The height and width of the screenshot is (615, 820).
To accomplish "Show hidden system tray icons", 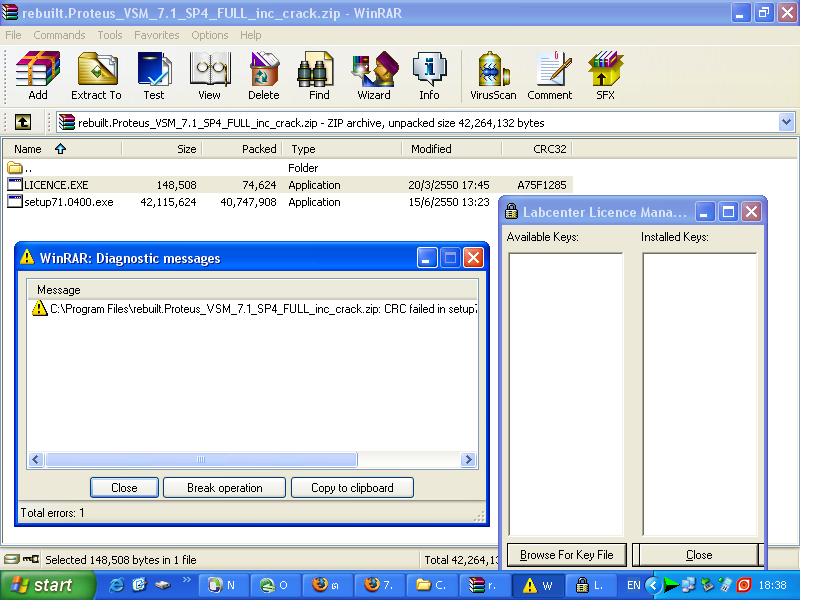I will tap(653, 585).
